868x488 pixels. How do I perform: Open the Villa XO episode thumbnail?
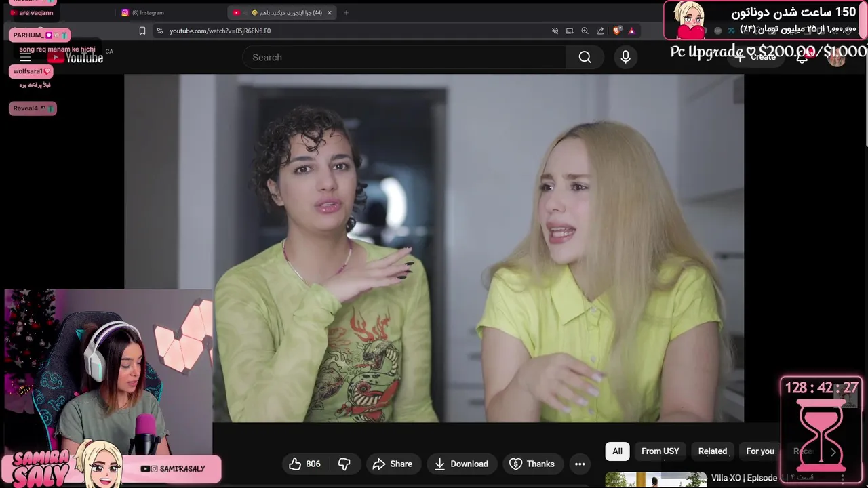pyautogui.click(x=655, y=479)
